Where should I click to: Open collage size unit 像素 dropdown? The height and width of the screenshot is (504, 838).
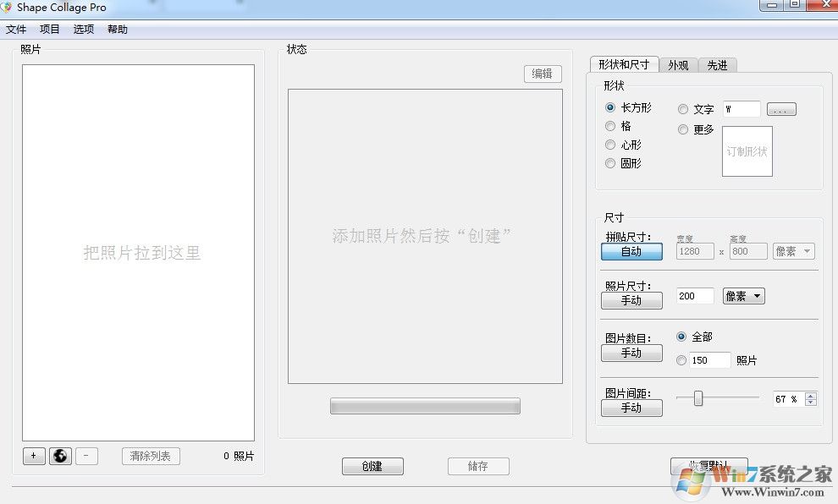pos(794,251)
